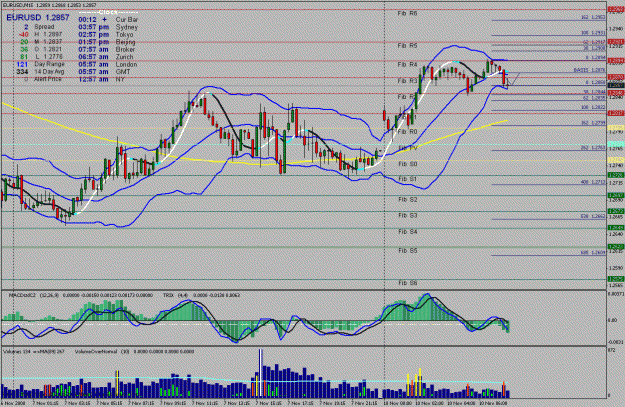The image size is (625, 407).
Task: Click the tallest white volume bar
Action: (261, 373)
